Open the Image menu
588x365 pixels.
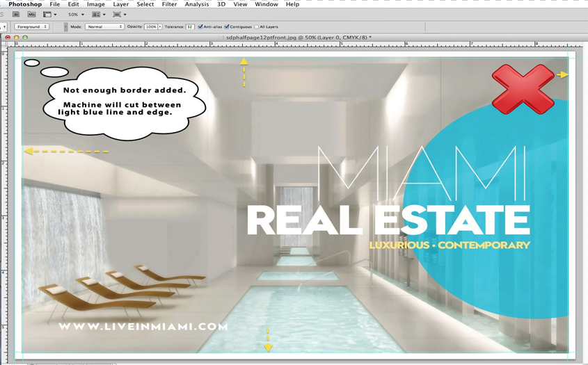pos(96,4)
